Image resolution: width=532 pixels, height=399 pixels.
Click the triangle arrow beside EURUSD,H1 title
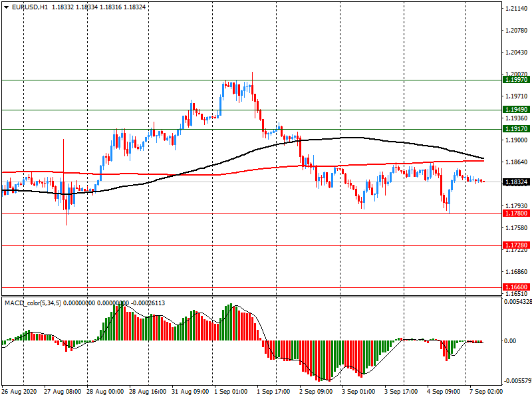(6, 7)
